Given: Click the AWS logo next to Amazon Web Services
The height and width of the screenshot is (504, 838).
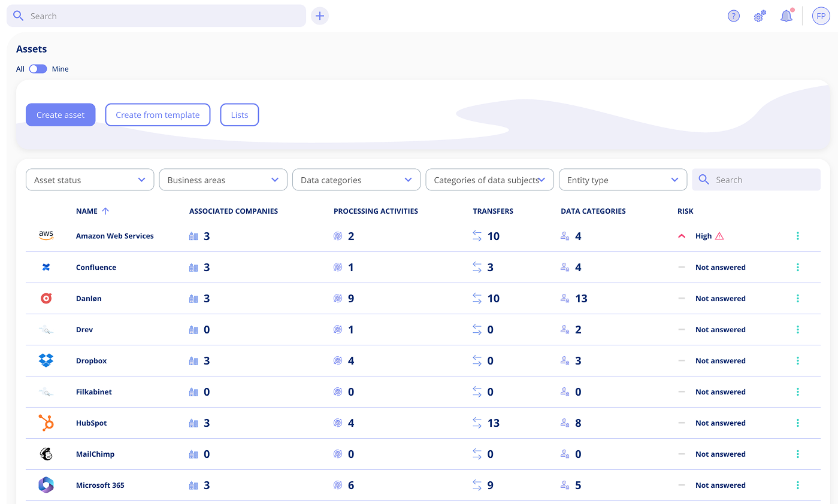Looking at the screenshot, I should click(x=46, y=235).
